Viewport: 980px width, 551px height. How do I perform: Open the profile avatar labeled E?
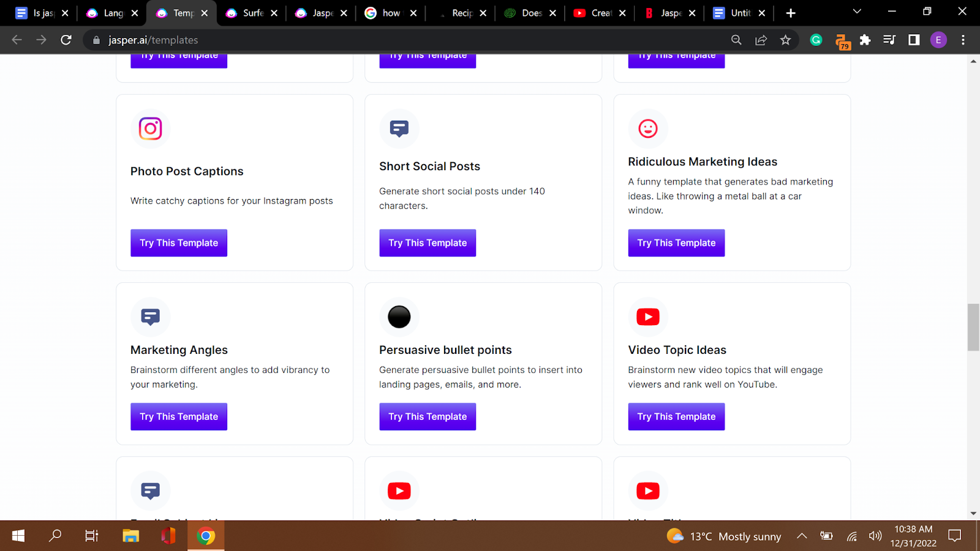coord(938,40)
